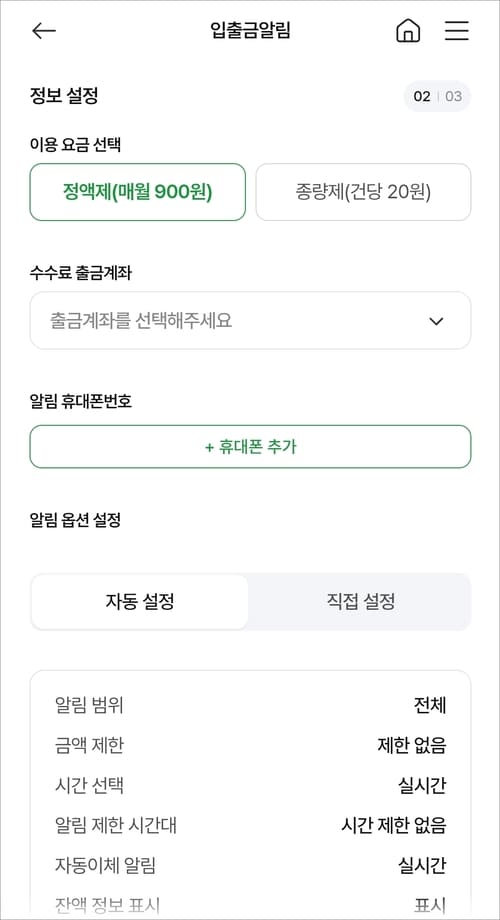Open the hamburger menu icon

[x=457, y=31]
